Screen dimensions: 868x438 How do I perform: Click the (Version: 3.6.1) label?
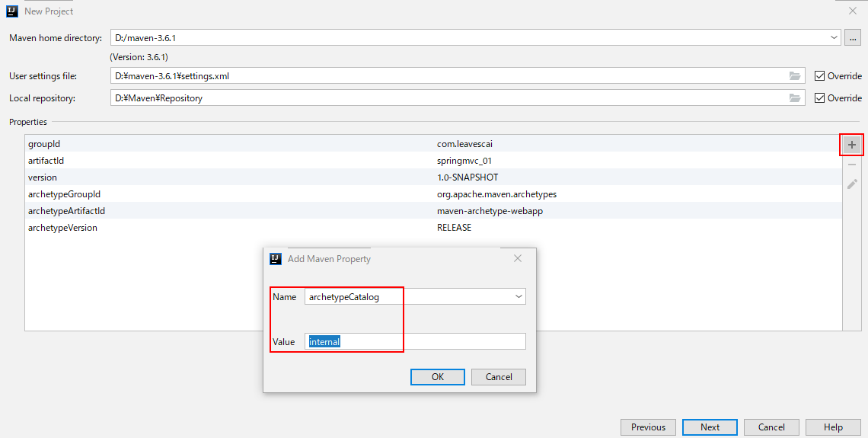(x=139, y=56)
